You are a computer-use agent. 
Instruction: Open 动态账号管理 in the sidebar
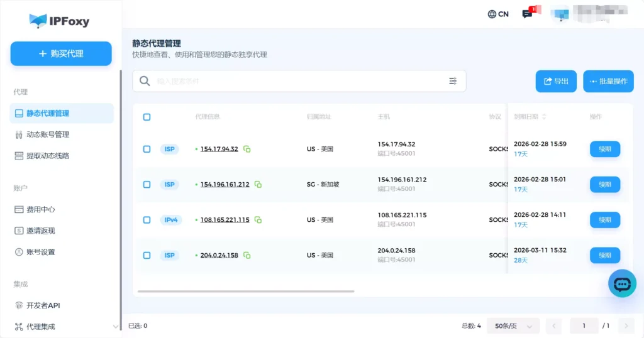[x=47, y=134]
